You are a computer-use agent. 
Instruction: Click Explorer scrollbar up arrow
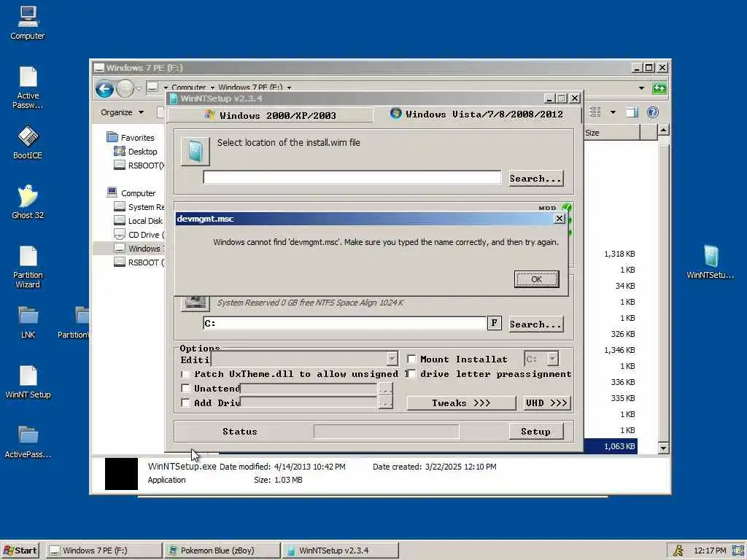pyautogui.click(x=662, y=130)
